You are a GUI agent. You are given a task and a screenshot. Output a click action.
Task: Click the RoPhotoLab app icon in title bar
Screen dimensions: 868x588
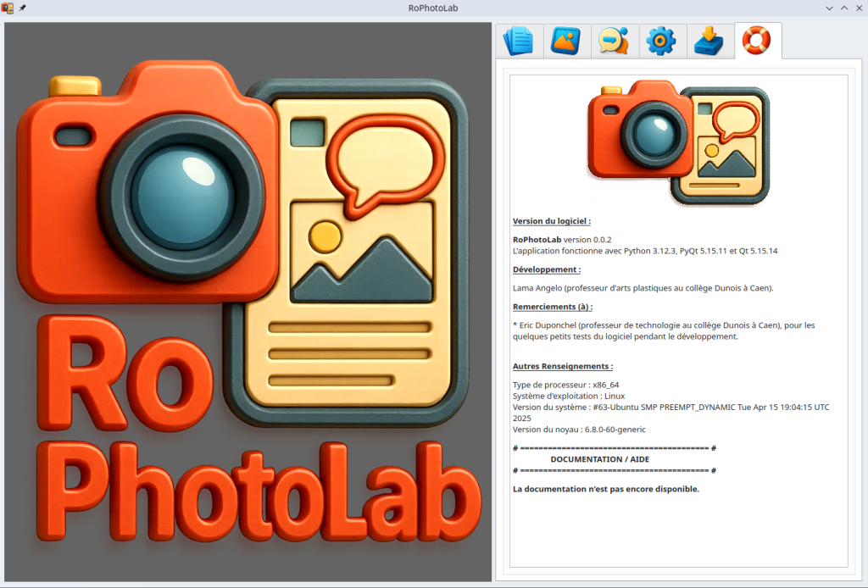click(x=8, y=8)
